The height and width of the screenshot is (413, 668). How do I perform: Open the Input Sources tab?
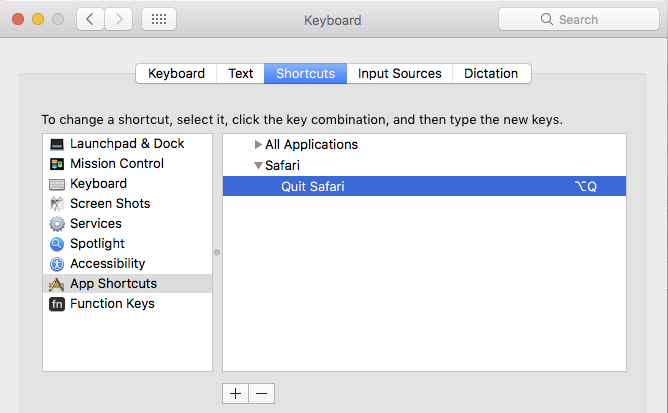(400, 73)
